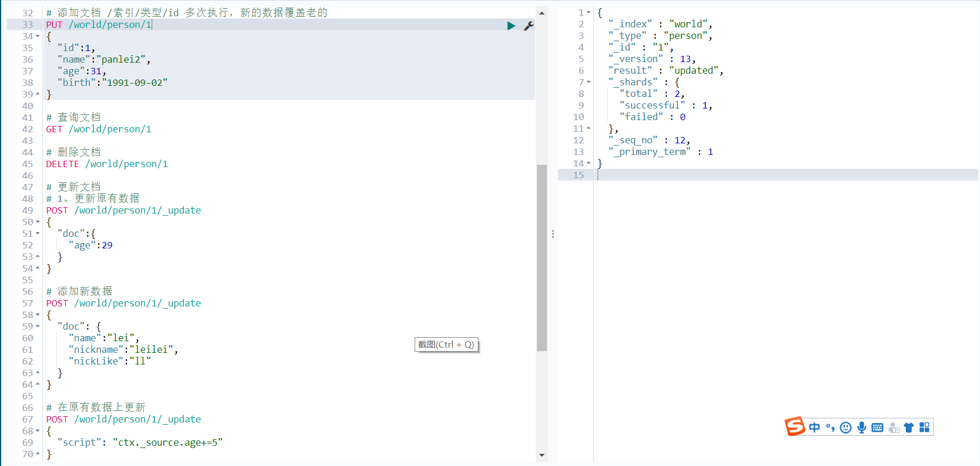Click the "age":31 line in request body

[82, 71]
